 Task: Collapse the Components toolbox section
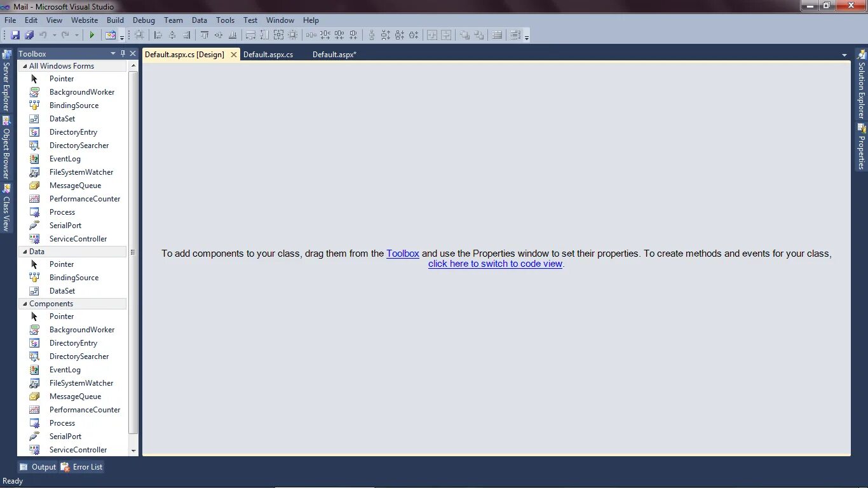(25, 304)
